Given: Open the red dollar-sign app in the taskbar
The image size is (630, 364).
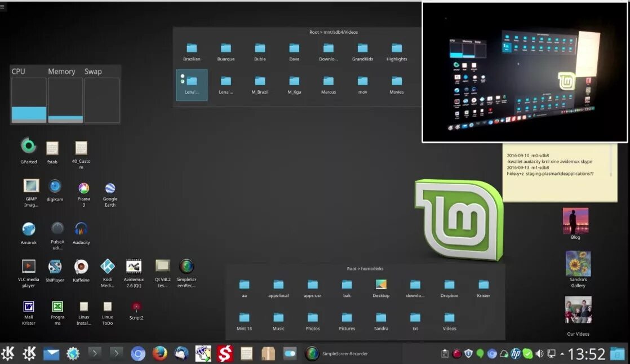Looking at the screenshot, I should pos(225,353).
